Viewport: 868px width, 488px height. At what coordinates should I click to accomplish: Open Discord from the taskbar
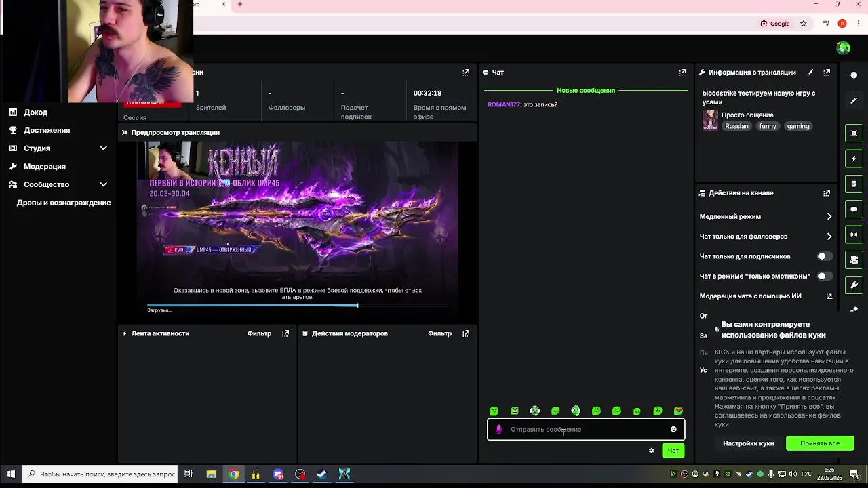278,474
